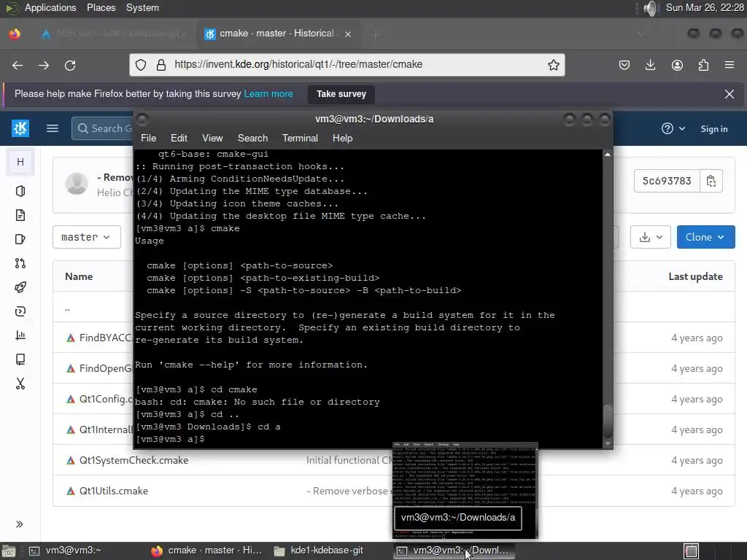Follow the Learn more survey link
Screen dimensions: 747x560
[x=268, y=94]
